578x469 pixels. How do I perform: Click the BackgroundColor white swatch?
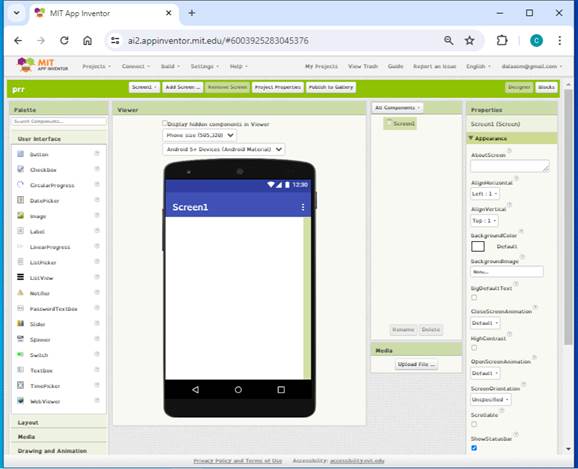pyautogui.click(x=478, y=246)
